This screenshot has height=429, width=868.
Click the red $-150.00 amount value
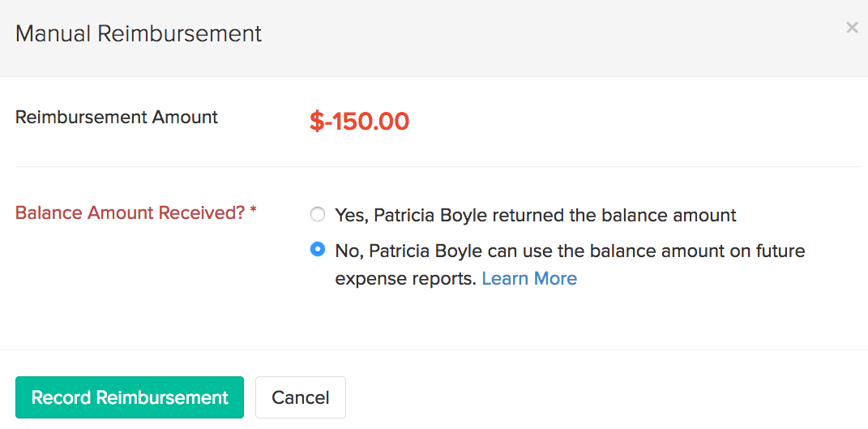pyautogui.click(x=359, y=122)
